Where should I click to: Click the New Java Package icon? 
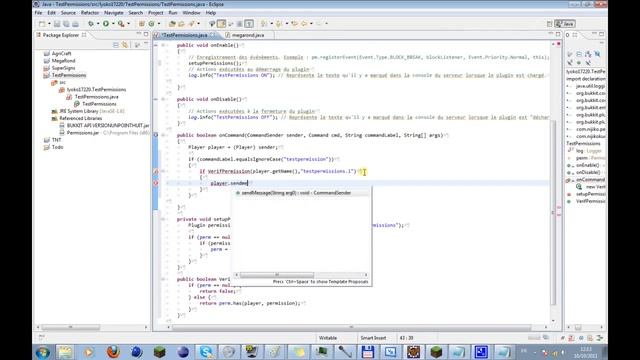tap(142, 24)
